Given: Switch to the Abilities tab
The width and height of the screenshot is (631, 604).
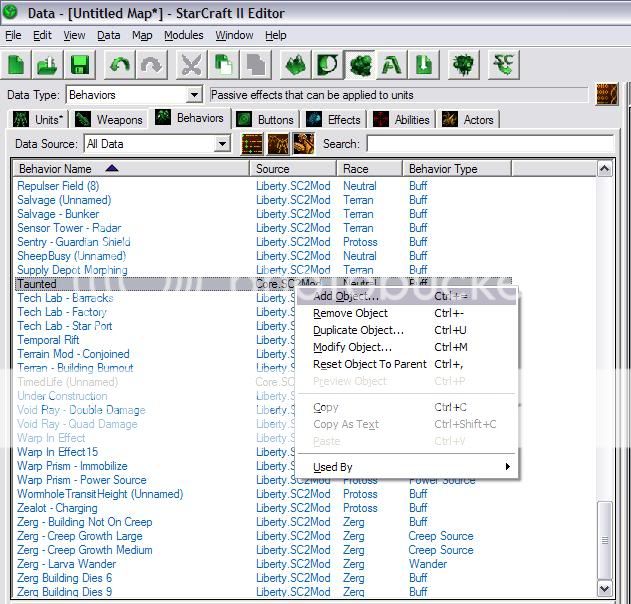Looking at the screenshot, I should tap(402, 120).
